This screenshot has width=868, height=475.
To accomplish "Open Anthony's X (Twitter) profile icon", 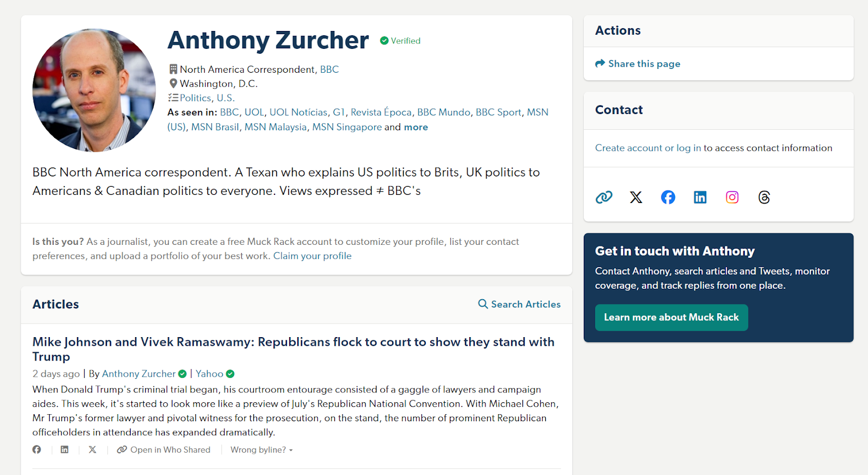I will pos(636,197).
